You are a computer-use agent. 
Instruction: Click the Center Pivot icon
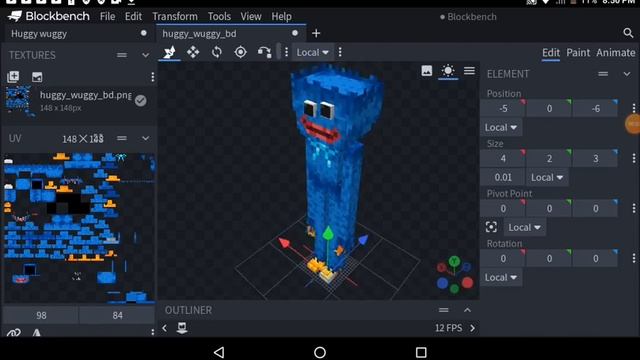coord(491,227)
